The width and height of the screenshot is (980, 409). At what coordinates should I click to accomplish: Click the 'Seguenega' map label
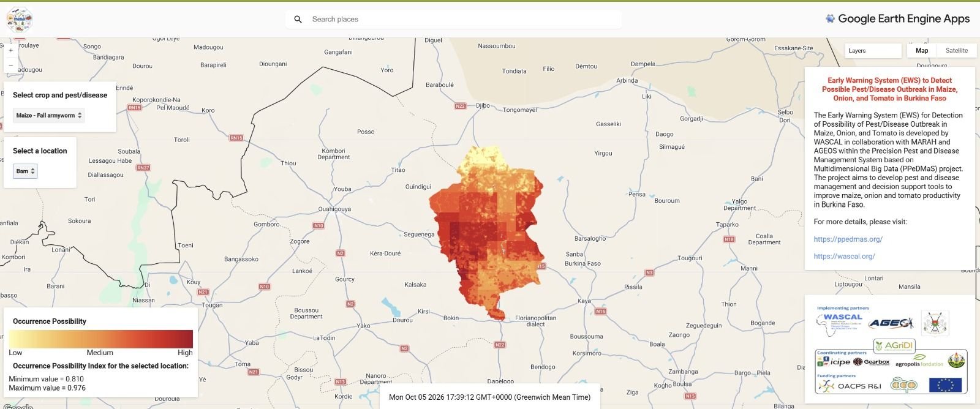tap(419, 235)
